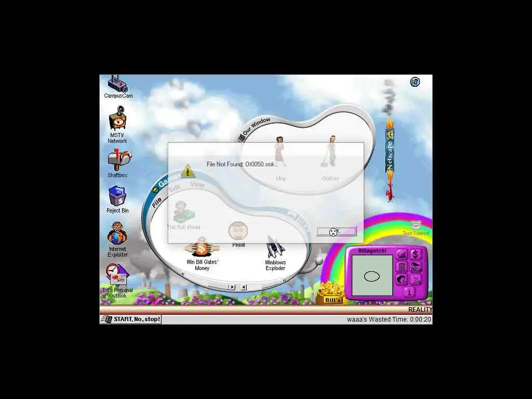Click Billagotchi info button

click(x=409, y=291)
